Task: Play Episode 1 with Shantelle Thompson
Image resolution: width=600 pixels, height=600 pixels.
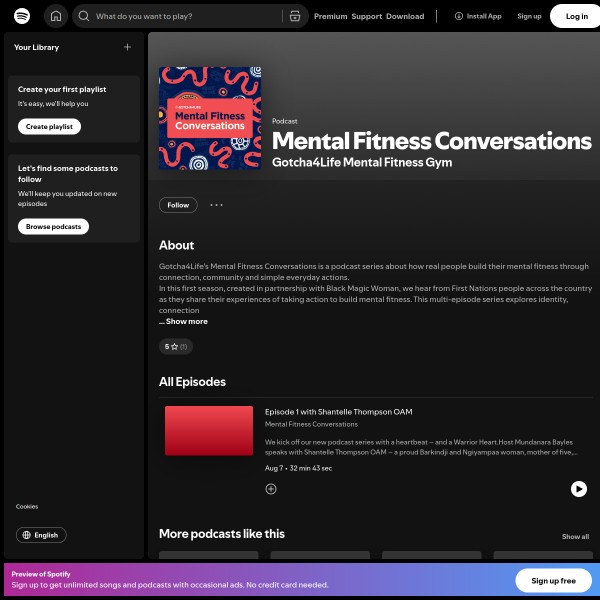Action: tap(578, 489)
